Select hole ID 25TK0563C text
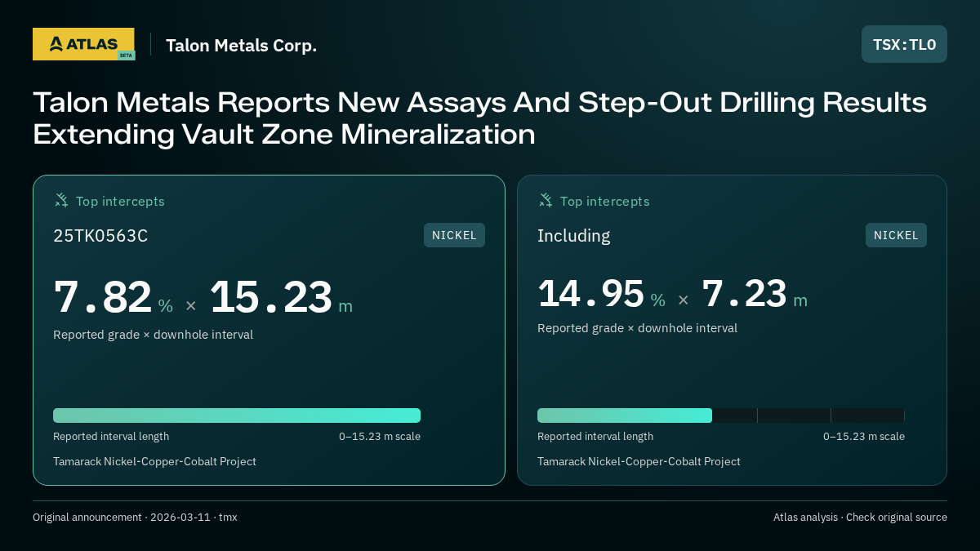Screen dimensions: 980x551 (100, 236)
